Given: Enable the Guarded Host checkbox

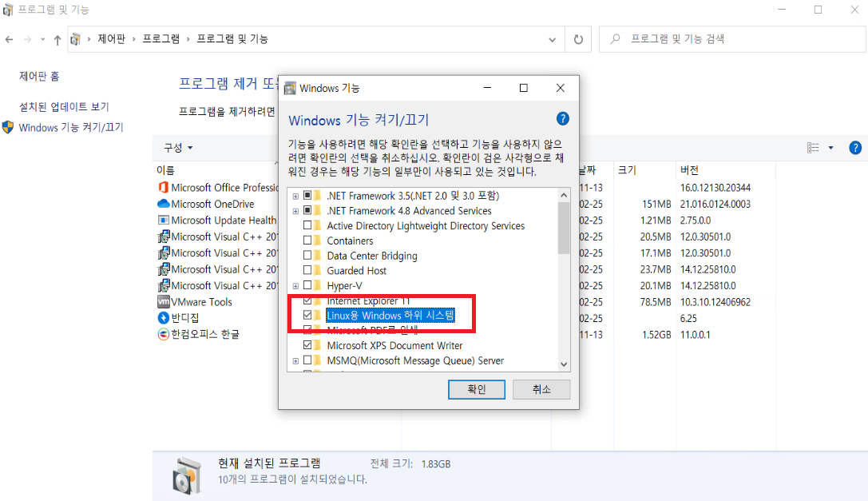Looking at the screenshot, I should pos(307,270).
